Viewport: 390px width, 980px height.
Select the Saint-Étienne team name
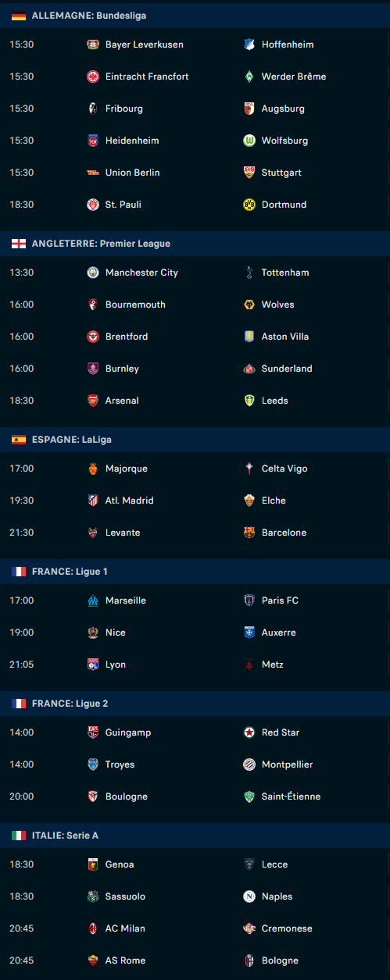pyautogui.click(x=292, y=796)
